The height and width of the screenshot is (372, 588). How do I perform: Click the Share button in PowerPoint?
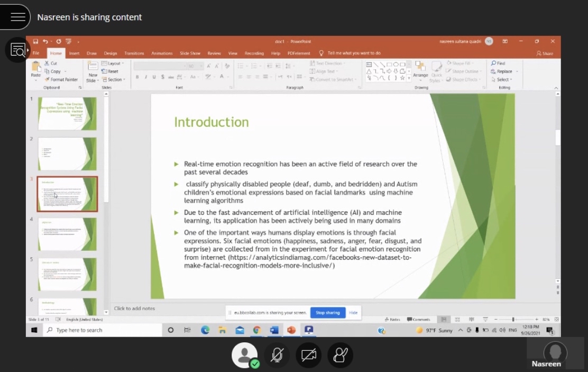(x=545, y=53)
